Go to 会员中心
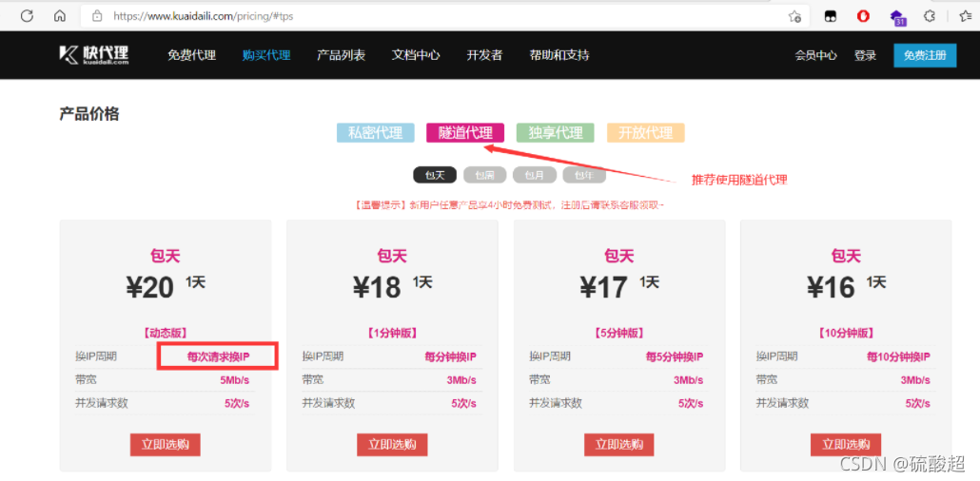The width and height of the screenshot is (980, 481). click(x=815, y=55)
